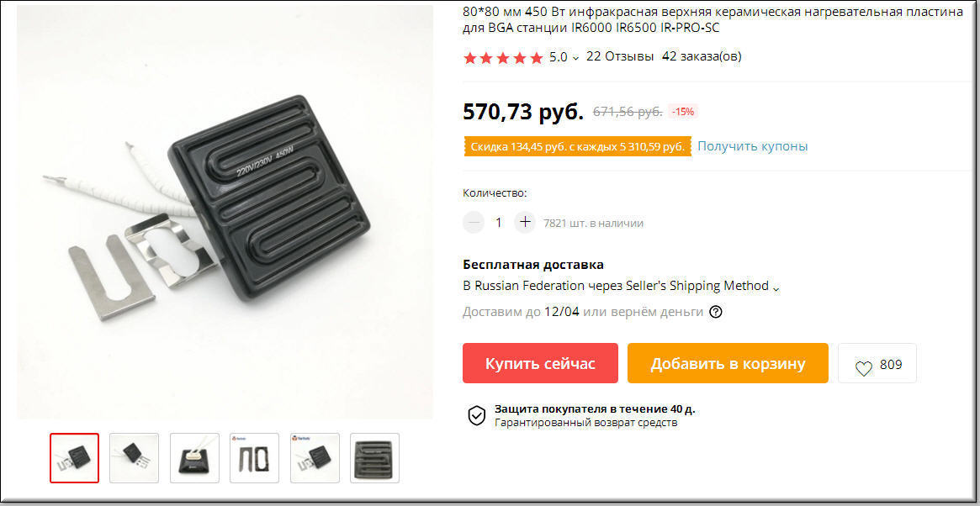The width and height of the screenshot is (980, 506).
Task: Click the five-star rating icons
Action: 503,57
